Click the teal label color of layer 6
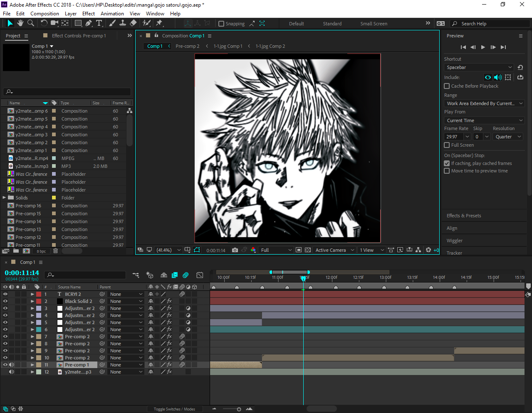The width and height of the screenshot is (532, 413). (39, 329)
